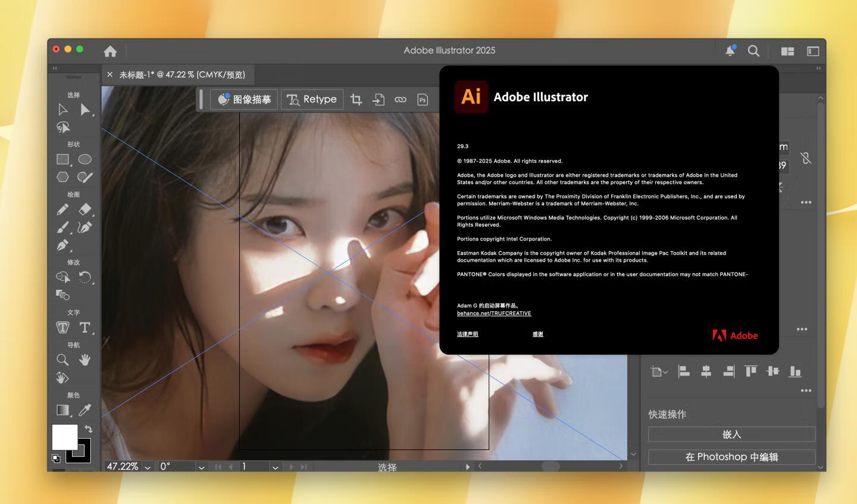Click the Crop Image icon in taskbar
857x504 pixels.
pyautogui.click(x=356, y=99)
